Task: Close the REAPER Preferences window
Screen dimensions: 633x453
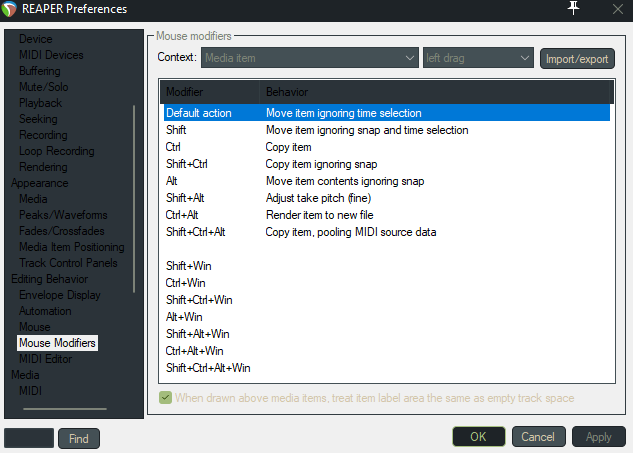Action: coord(618,9)
